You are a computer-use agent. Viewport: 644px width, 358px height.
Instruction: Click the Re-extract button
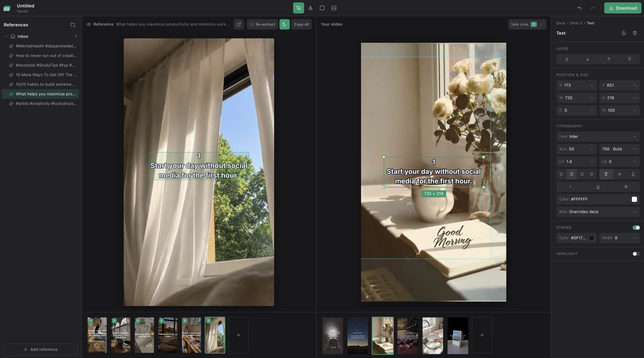coord(262,24)
